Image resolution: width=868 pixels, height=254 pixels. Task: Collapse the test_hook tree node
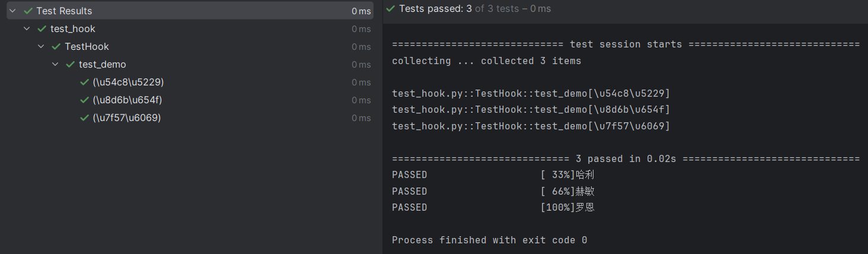(x=27, y=29)
